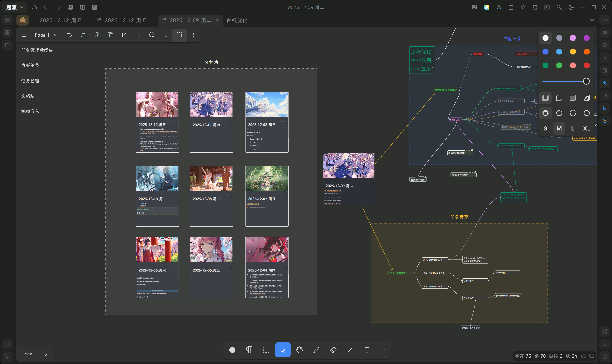Viewport: 612px width, 364px height.
Task: Switch to the 白板优化 tab
Action: [x=237, y=20]
